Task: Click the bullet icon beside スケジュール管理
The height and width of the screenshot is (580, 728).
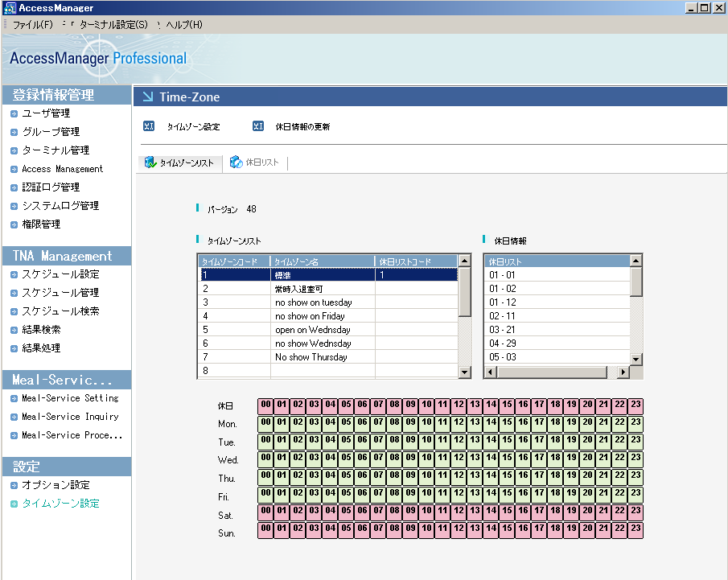Action: pyautogui.click(x=14, y=294)
